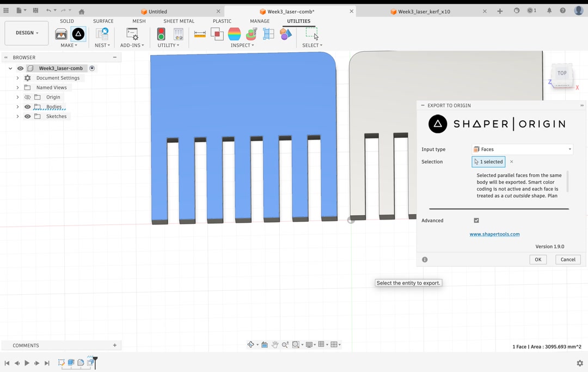Viewport: 588px width, 372px height.
Task: Activate the Pan hand tool
Action: coord(275,344)
